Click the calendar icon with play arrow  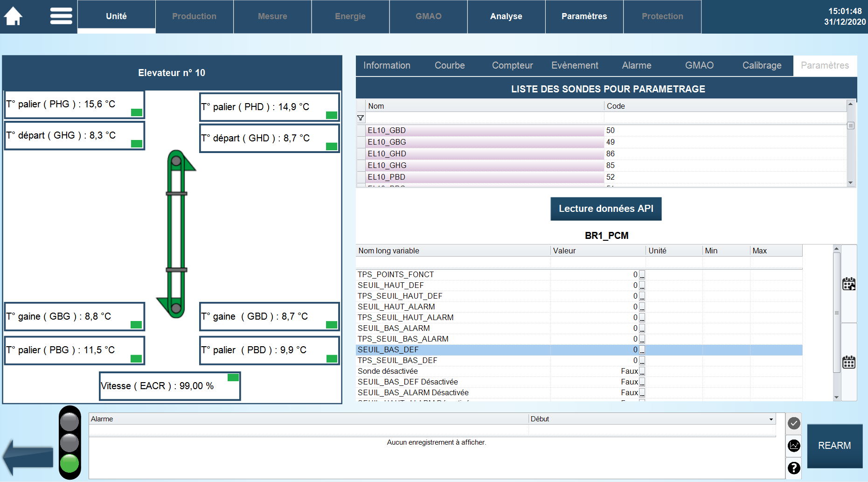[x=849, y=284]
